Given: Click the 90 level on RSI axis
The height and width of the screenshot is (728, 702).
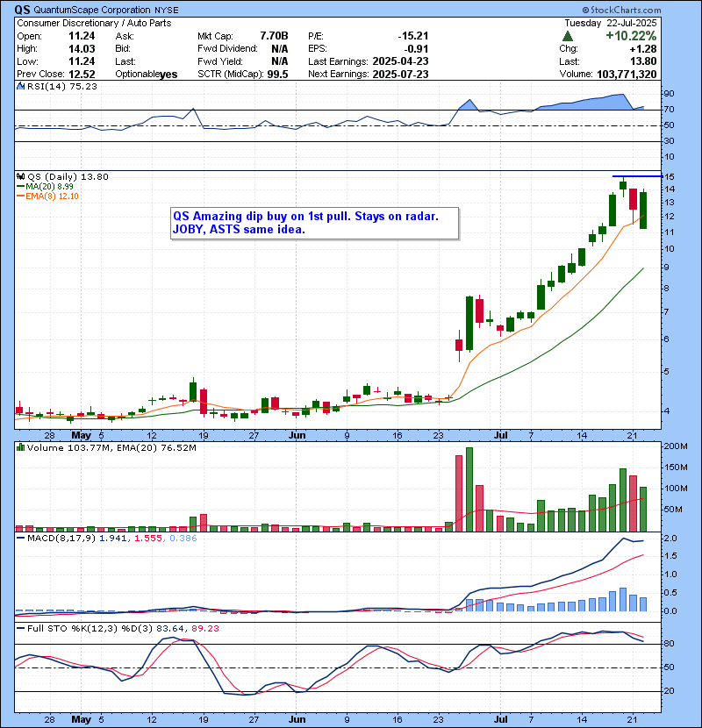Looking at the screenshot, I should (669, 94).
